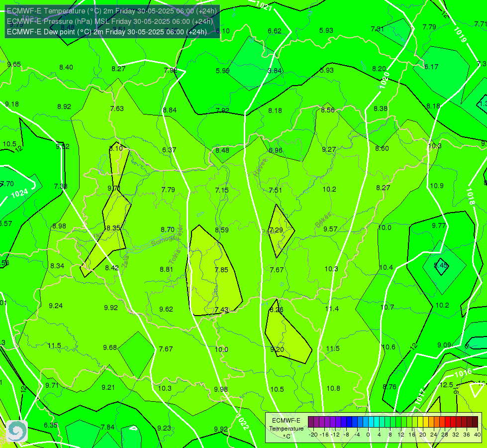
Task: Click the 1020 isobar label
Action: (385, 81)
